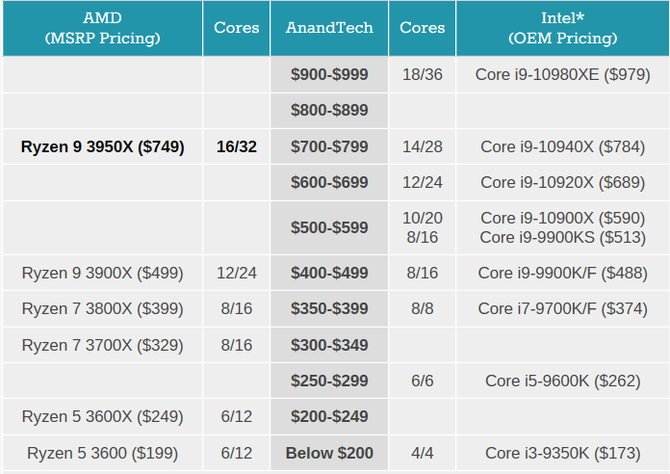Click the '10/20' cores value

click(422, 218)
